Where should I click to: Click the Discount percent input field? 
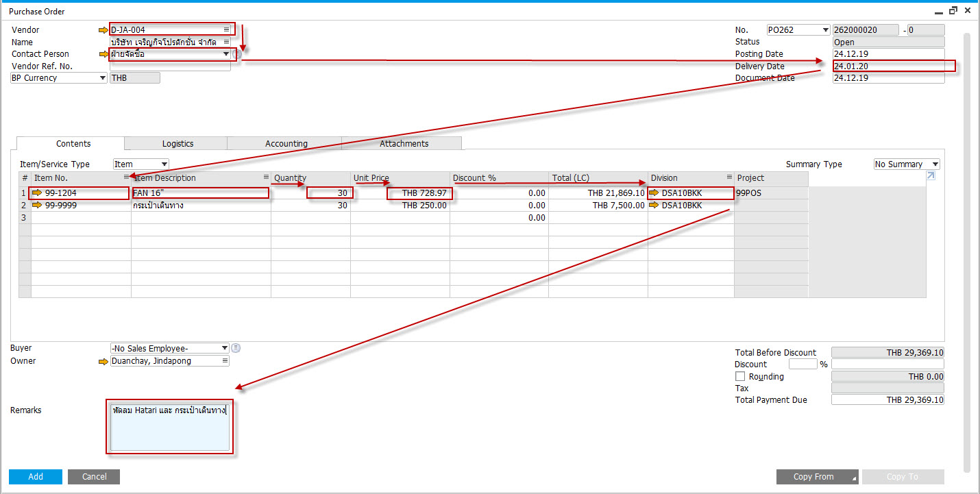(803, 365)
